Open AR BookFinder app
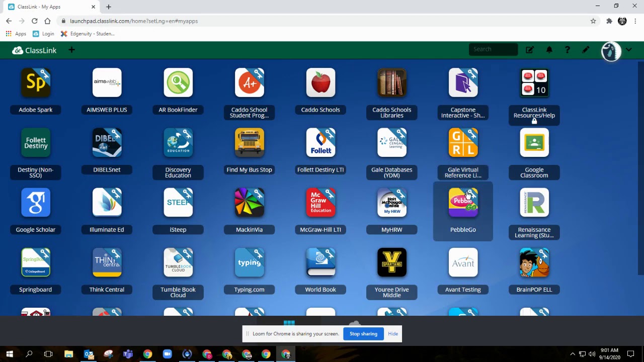The width and height of the screenshot is (644, 362). 178,82
